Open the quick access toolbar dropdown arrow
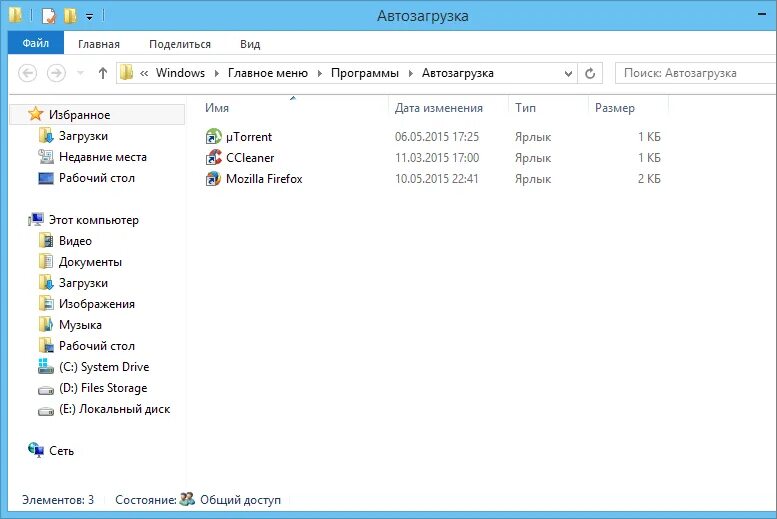The image size is (777, 519). coord(89,17)
